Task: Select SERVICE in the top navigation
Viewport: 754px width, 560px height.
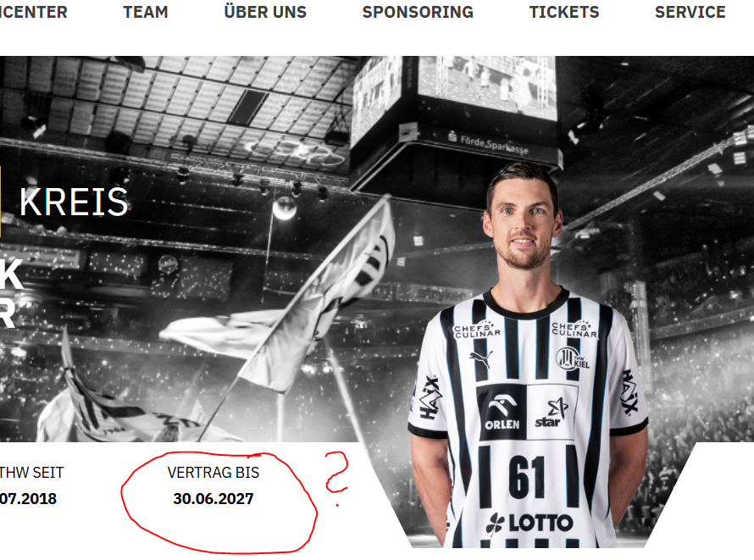Action: (x=690, y=12)
